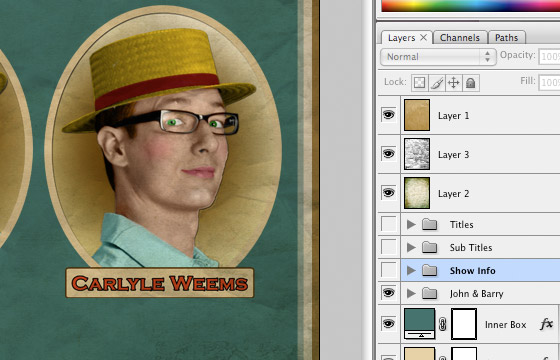
Task: Select the Layer 2 thumbnail
Action: point(417,193)
